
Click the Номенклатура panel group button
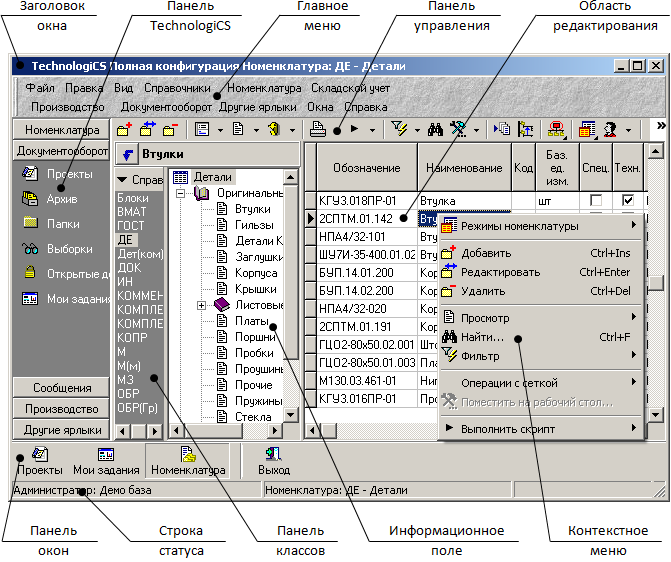click(62, 130)
